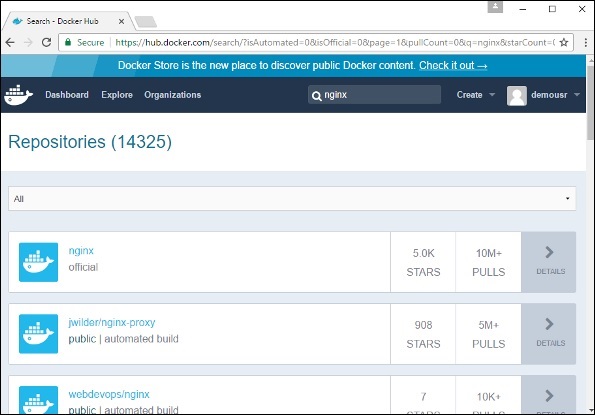Click the 10K+ pulls value
595x415 pixels.
coord(489,397)
